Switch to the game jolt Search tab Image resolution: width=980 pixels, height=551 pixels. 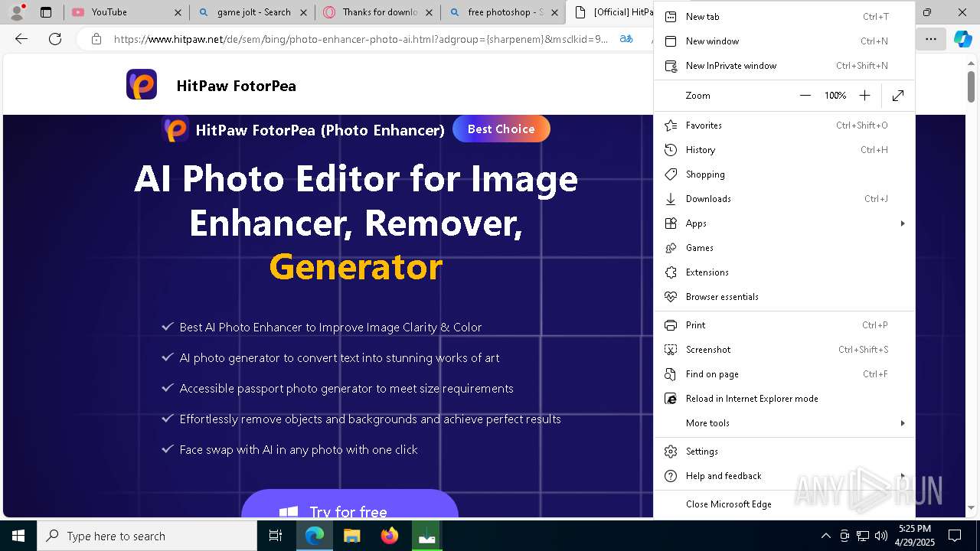(x=253, y=12)
